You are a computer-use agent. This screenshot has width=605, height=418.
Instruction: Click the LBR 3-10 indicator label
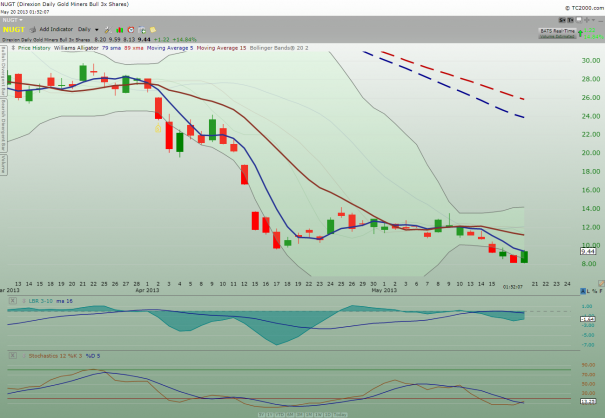[x=41, y=301]
